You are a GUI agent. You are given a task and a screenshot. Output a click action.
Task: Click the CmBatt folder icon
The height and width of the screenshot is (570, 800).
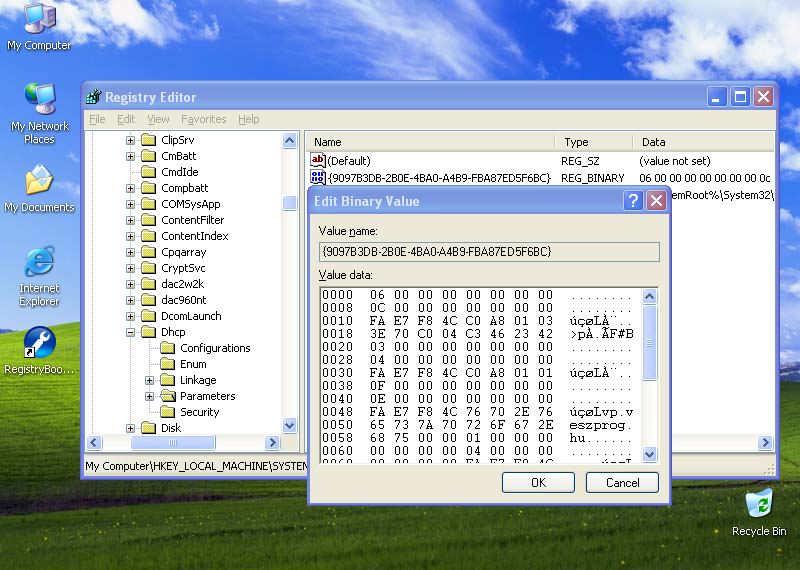point(148,156)
